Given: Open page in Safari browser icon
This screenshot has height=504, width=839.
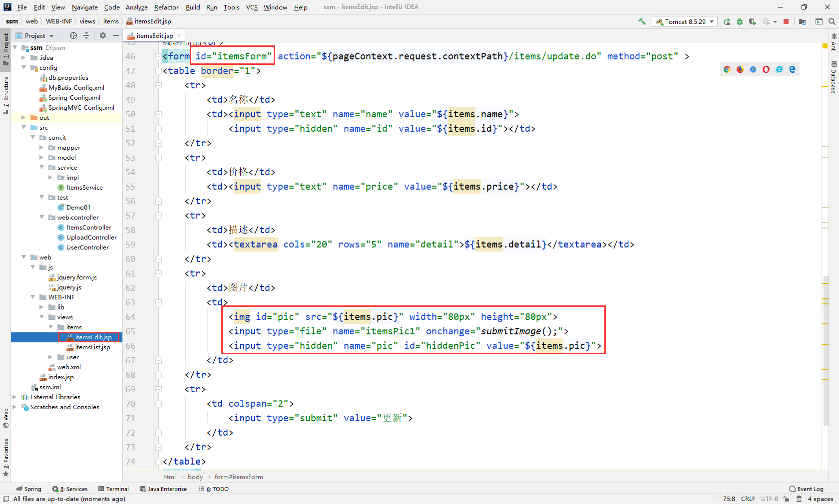Looking at the screenshot, I should tap(753, 69).
